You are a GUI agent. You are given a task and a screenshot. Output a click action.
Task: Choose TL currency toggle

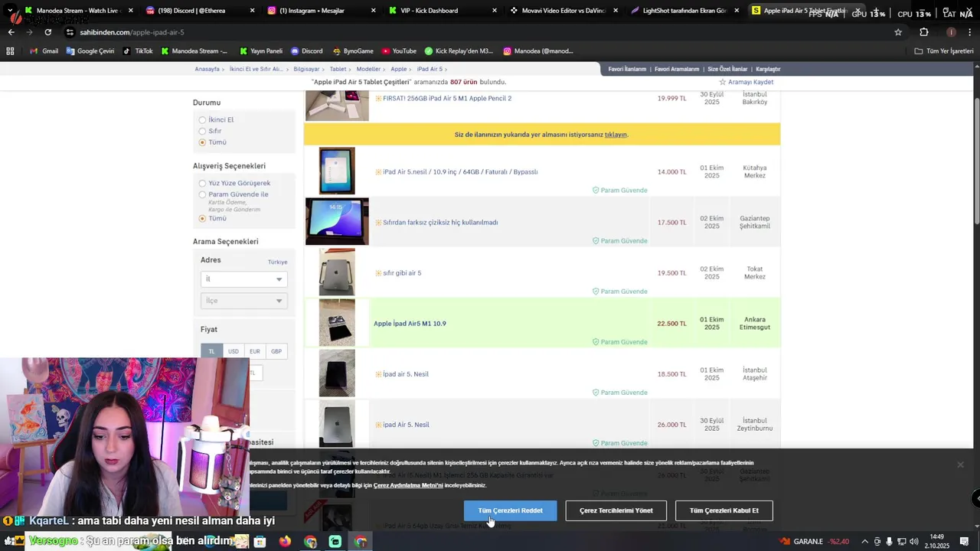point(212,351)
